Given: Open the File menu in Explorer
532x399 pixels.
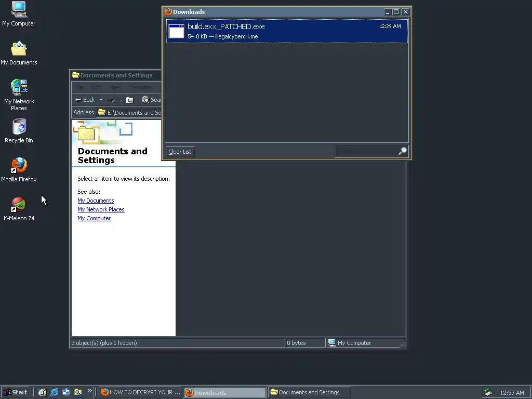Looking at the screenshot, I should [x=79, y=87].
